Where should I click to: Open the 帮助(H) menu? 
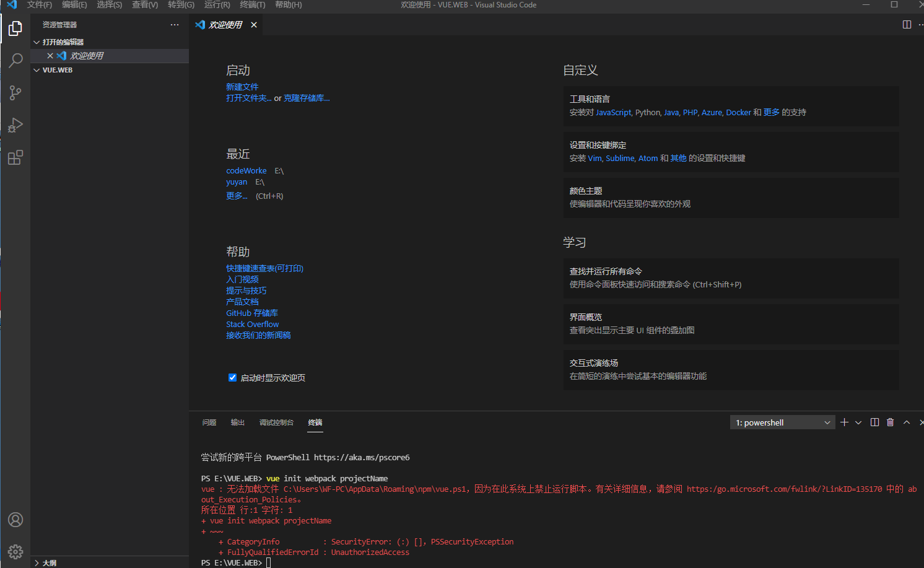[289, 5]
